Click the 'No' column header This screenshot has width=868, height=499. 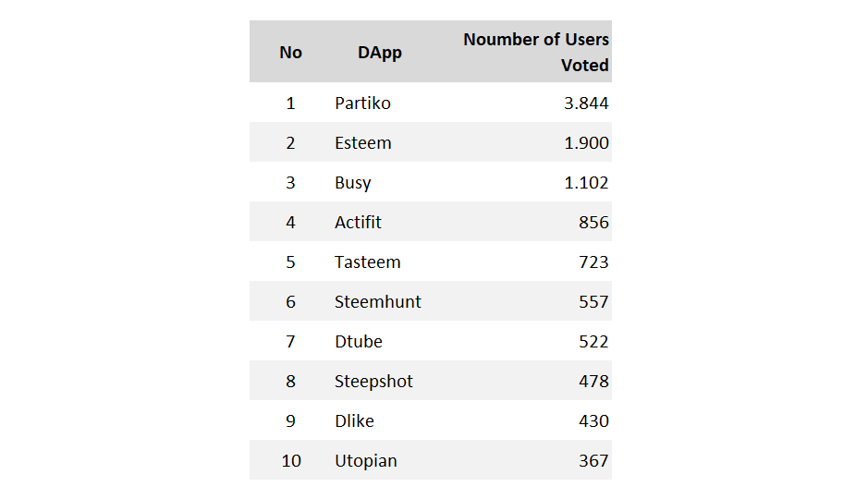click(x=290, y=53)
